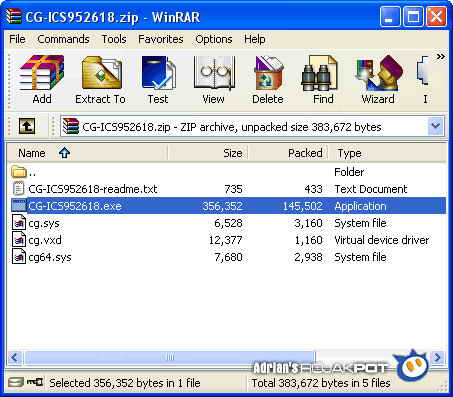Select the CG-ICS952618-readme.txt file icon
Screen dimensions: 453x397
tap(18, 189)
